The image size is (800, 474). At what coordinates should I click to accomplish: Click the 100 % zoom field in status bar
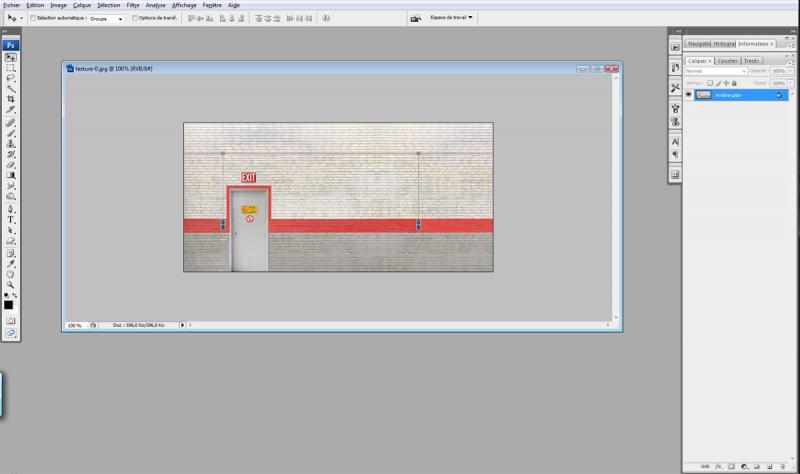pyautogui.click(x=75, y=325)
